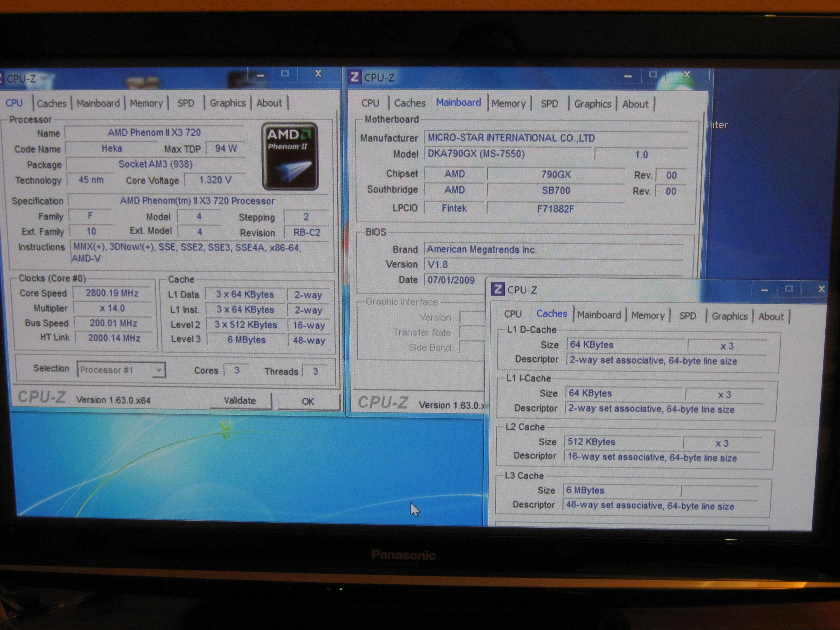Click the Multiplier value 'x 14.0'
Screen dimensions: 840x630
pyautogui.click(x=112, y=308)
